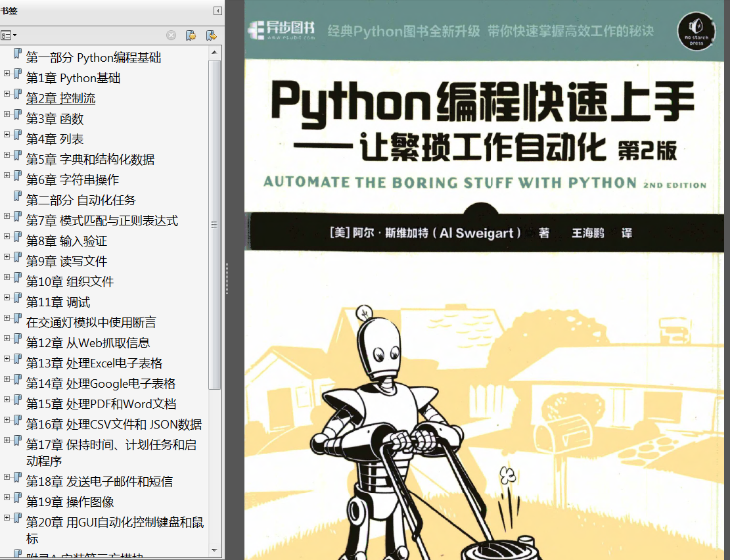This screenshot has height=560, width=730.
Task: Click the panel splitter grip handle
Action: coord(227,278)
